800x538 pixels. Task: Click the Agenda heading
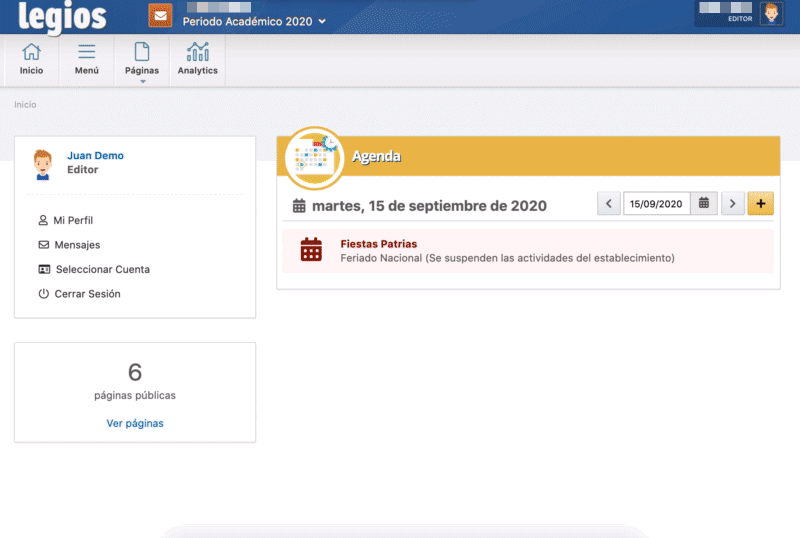377,156
